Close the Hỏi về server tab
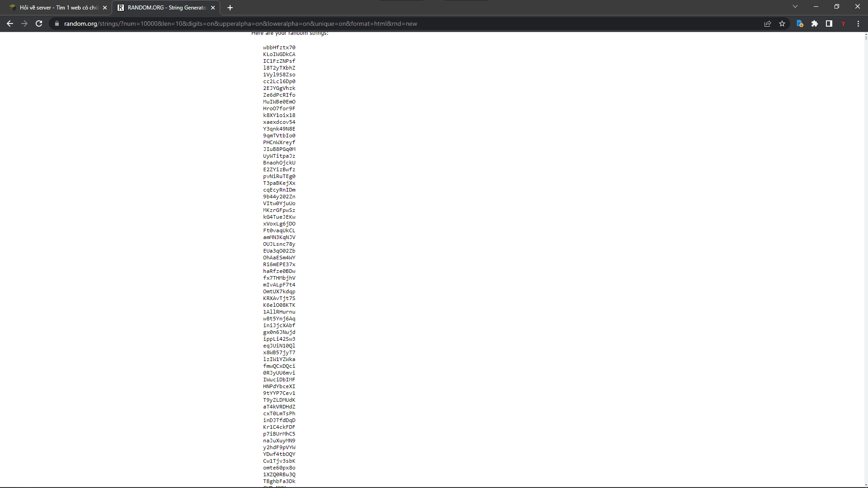The width and height of the screenshot is (868, 488). (105, 8)
